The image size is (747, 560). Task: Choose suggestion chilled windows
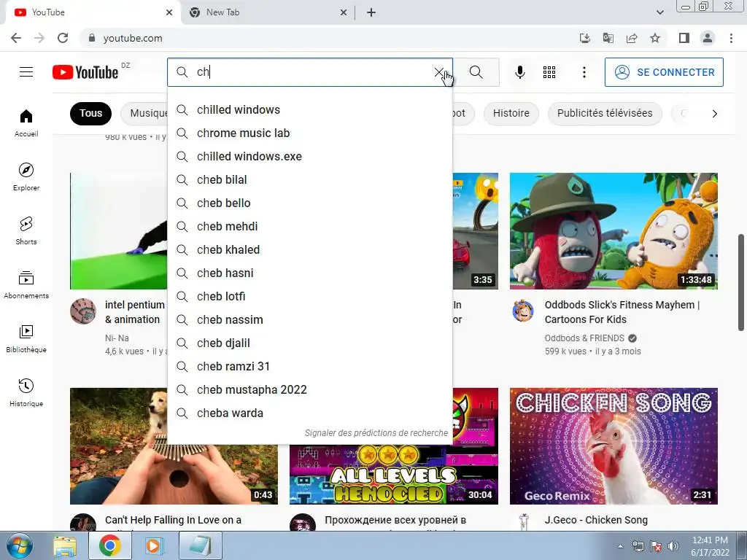309,109
